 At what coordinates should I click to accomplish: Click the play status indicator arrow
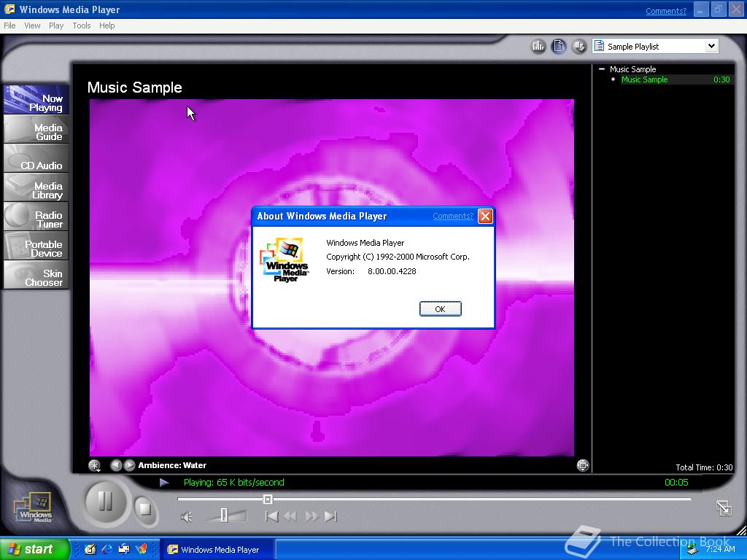164,483
